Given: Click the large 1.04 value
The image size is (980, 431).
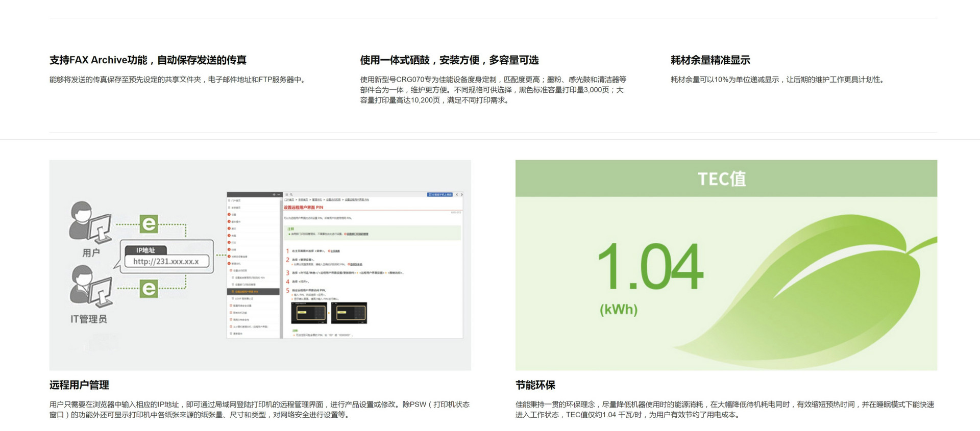Looking at the screenshot, I should [650, 266].
